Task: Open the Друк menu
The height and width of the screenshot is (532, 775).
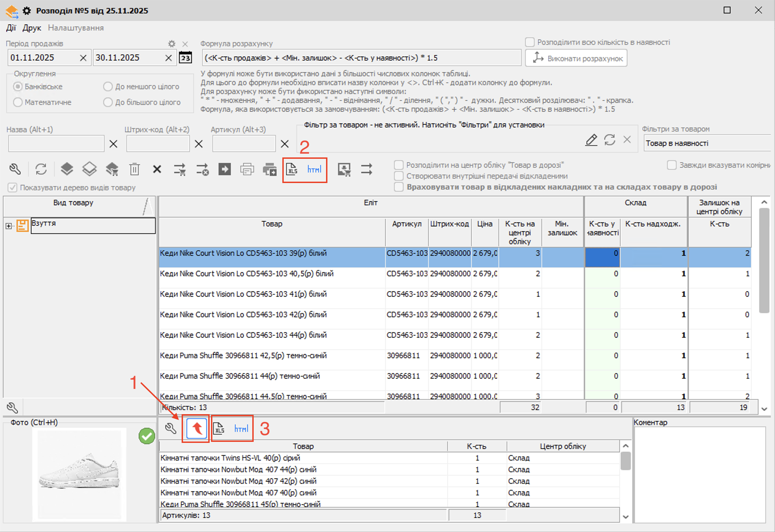Action: (x=32, y=28)
